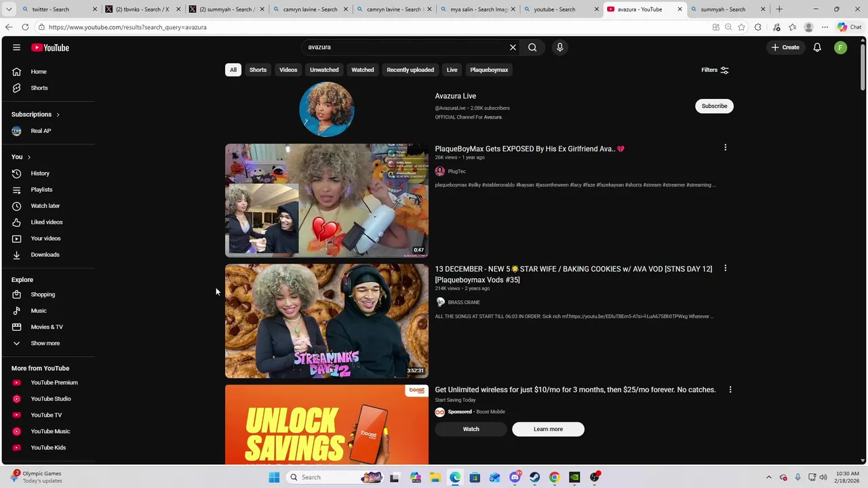Viewport: 868px width, 488px height.
Task: Click the browser address bar URL
Action: [x=127, y=27]
